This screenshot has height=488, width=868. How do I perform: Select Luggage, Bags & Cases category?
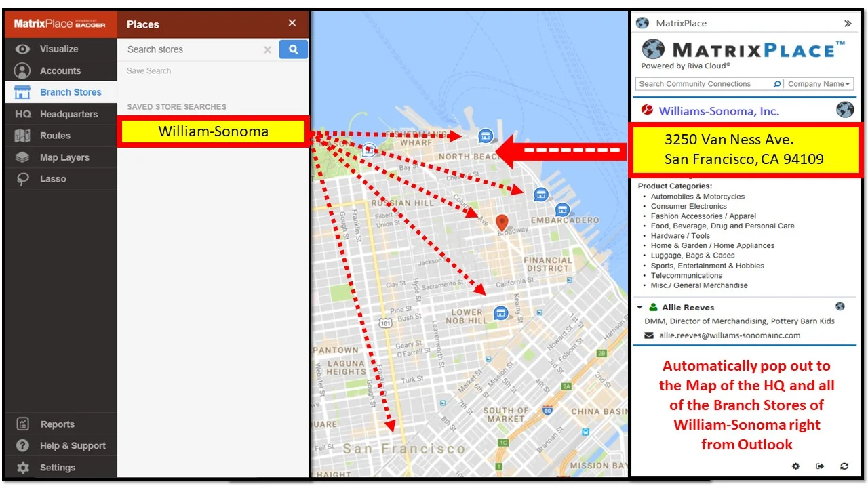pyautogui.click(x=692, y=256)
